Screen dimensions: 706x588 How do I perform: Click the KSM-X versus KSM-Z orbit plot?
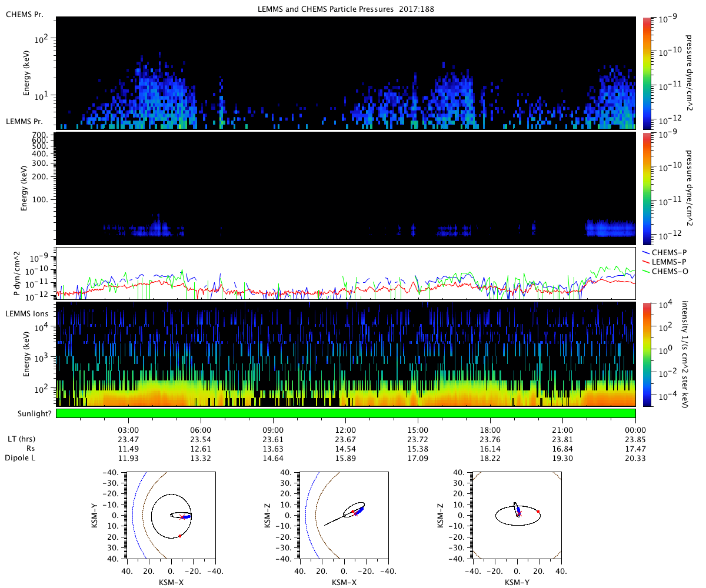pyautogui.click(x=344, y=514)
